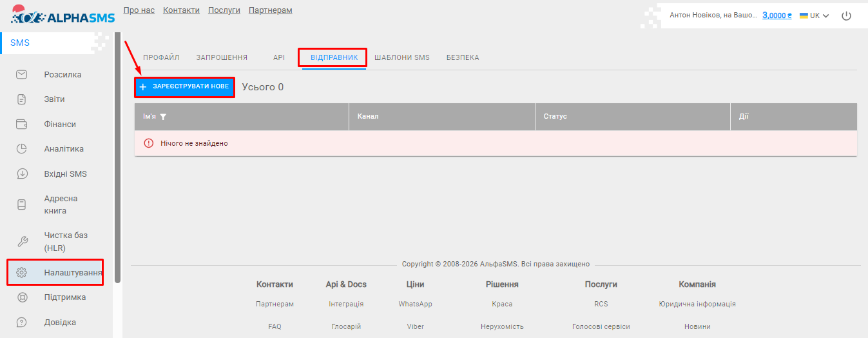
Task: Click the power logout icon
Action: [847, 15]
